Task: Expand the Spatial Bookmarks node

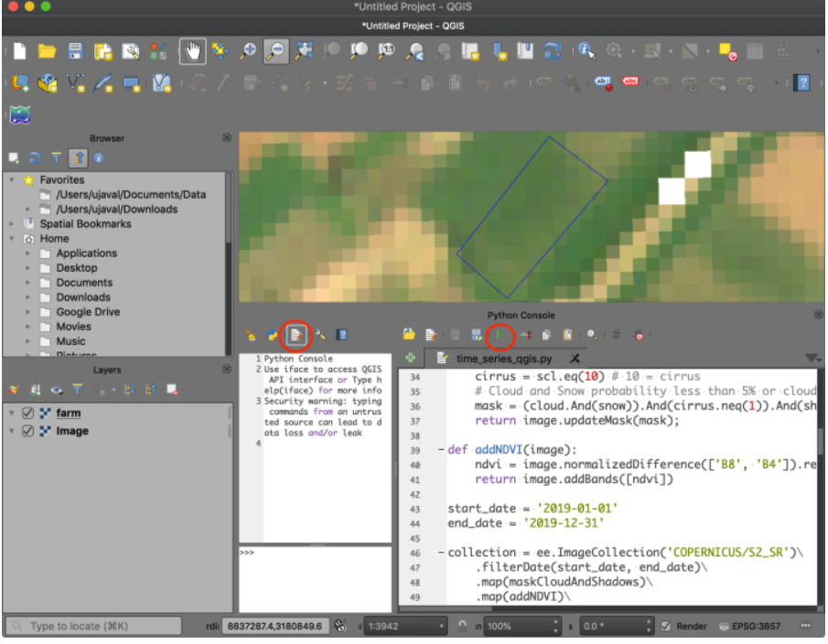Action: [x=12, y=224]
